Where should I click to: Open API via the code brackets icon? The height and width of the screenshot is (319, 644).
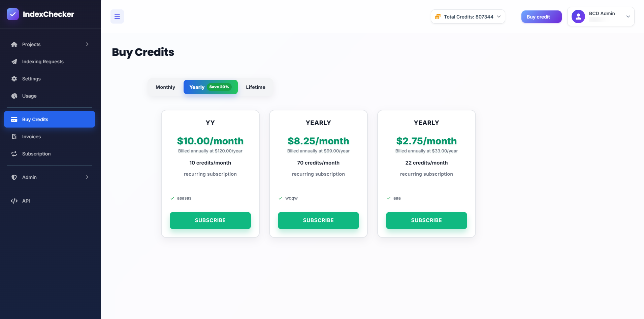click(14, 201)
